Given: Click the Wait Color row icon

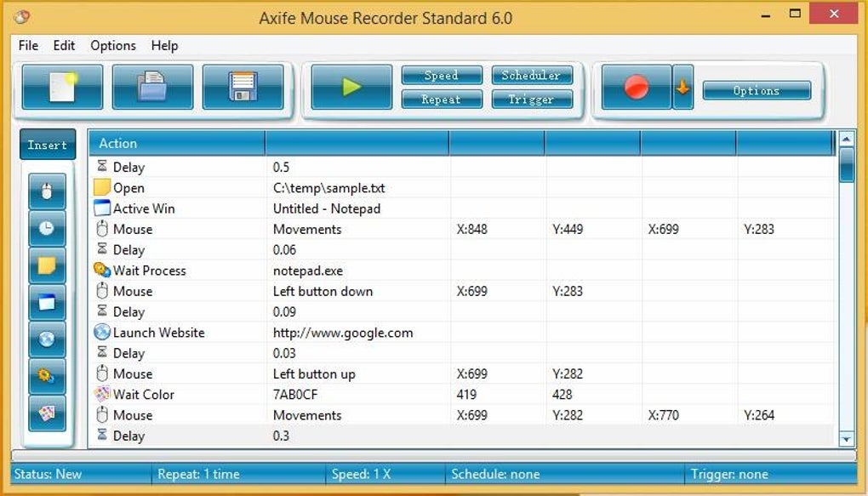Looking at the screenshot, I should point(102,394).
